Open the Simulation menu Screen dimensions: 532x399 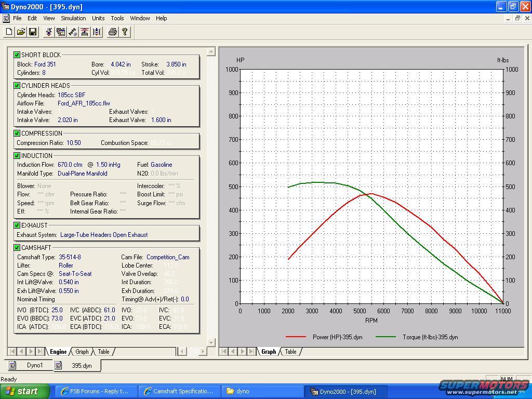click(x=73, y=18)
